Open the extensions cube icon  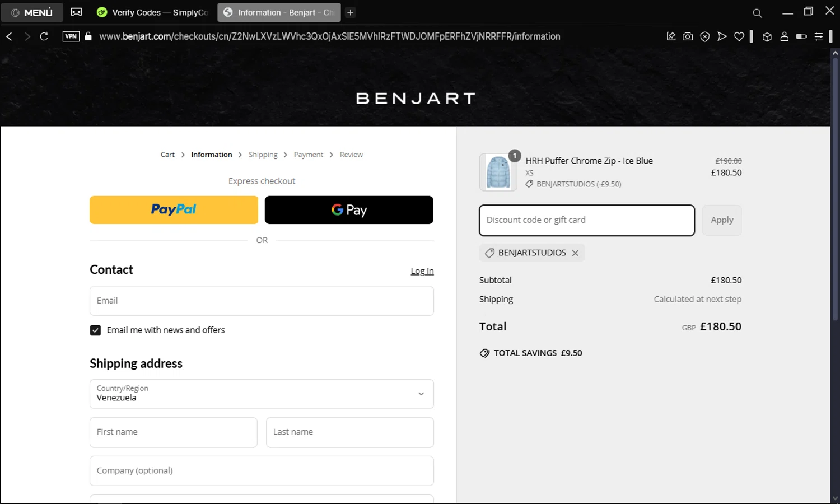[767, 36]
